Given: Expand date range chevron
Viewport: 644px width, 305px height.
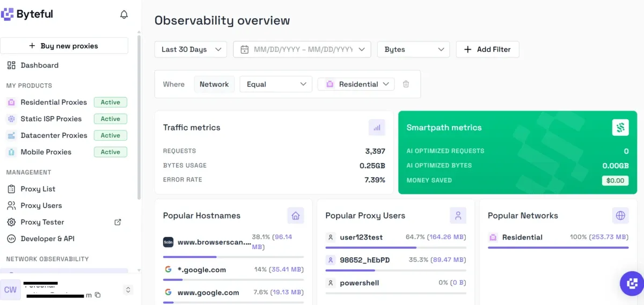Looking at the screenshot, I should click(x=362, y=49).
